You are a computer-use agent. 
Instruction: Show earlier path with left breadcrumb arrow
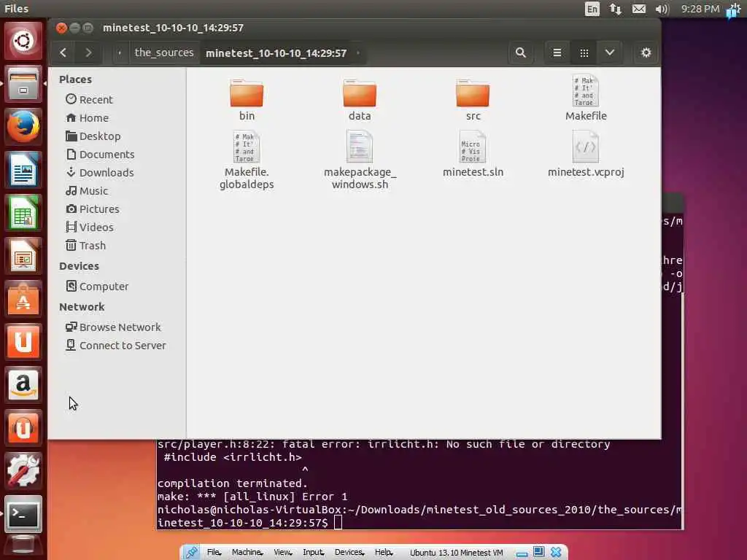point(120,52)
